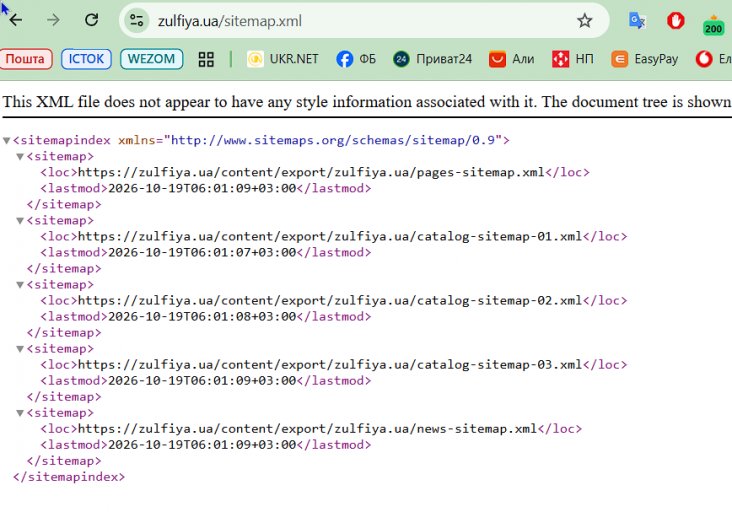Open the WEZOM bookmark
Viewport: 732px width, 512px height.
click(x=151, y=59)
